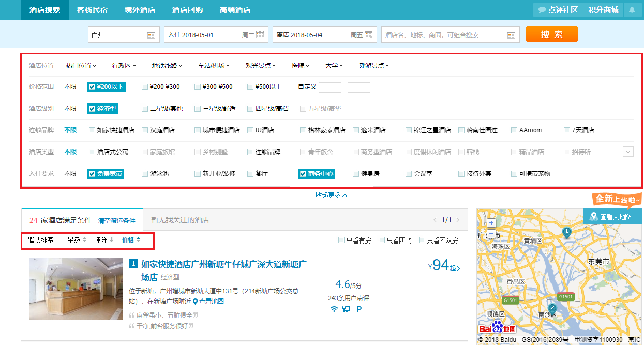Image resolution: width=644 pixels, height=346 pixels.
Task: Expand more hotel types arrow
Action: point(628,152)
